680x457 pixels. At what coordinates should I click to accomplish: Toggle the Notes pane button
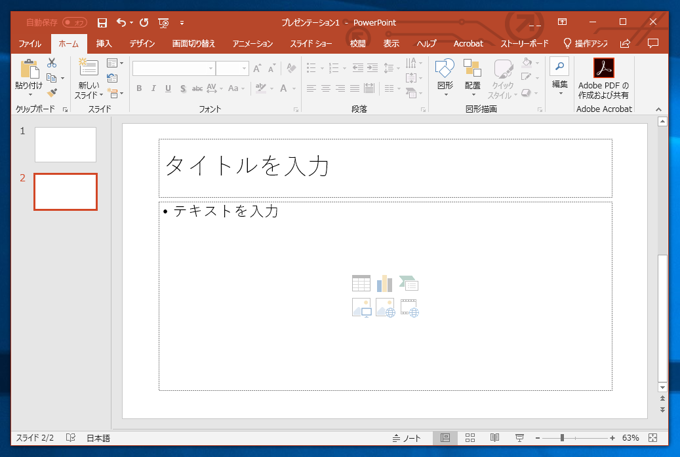[406, 438]
